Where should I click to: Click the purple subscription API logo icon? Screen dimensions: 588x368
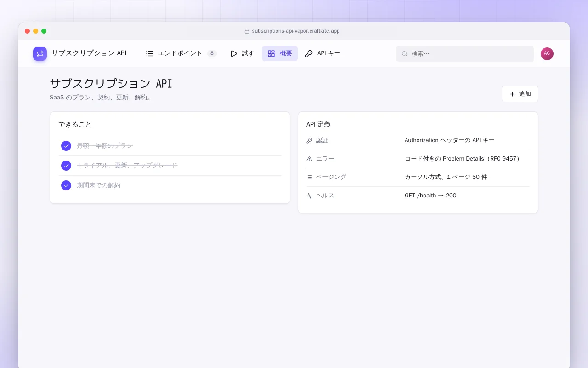click(40, 54)
